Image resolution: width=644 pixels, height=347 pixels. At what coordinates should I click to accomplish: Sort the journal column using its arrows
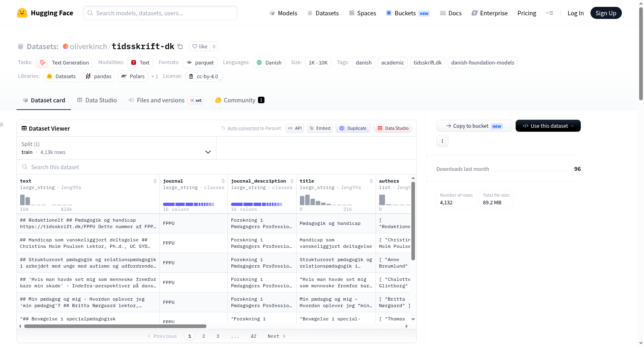(223, 181)
